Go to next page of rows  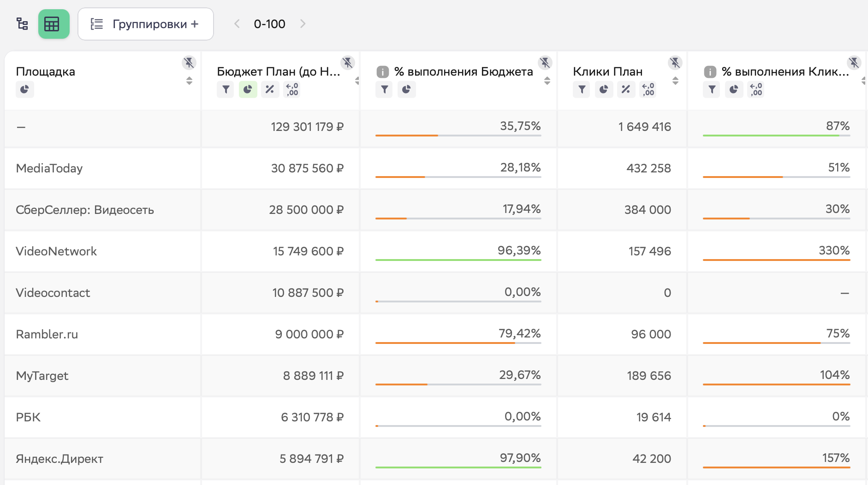pos(303,24)
